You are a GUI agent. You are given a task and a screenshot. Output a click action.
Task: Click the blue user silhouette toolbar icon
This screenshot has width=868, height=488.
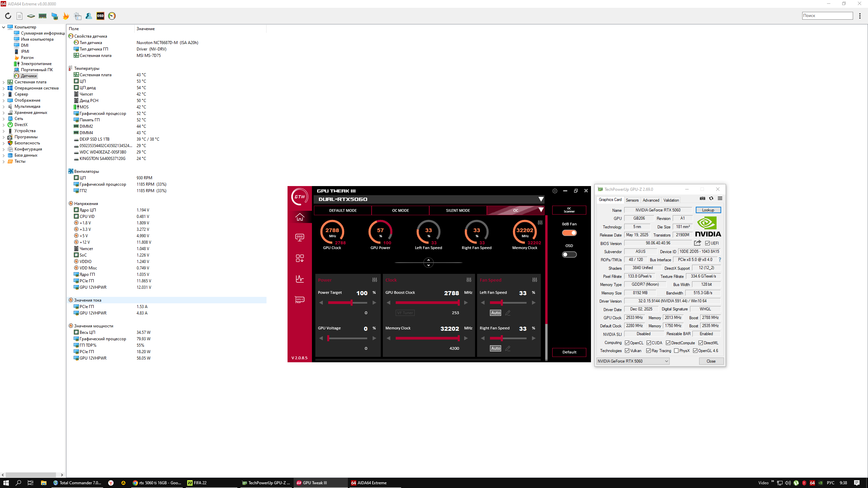pos(89,16)
